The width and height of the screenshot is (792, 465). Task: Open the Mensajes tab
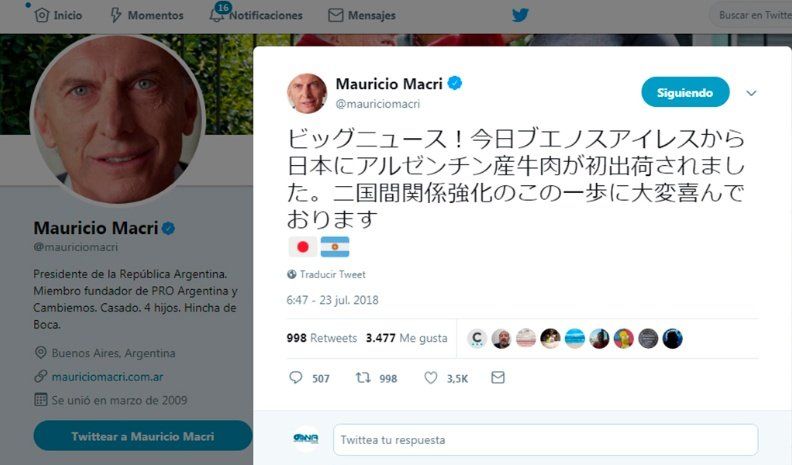click(362, 15)
